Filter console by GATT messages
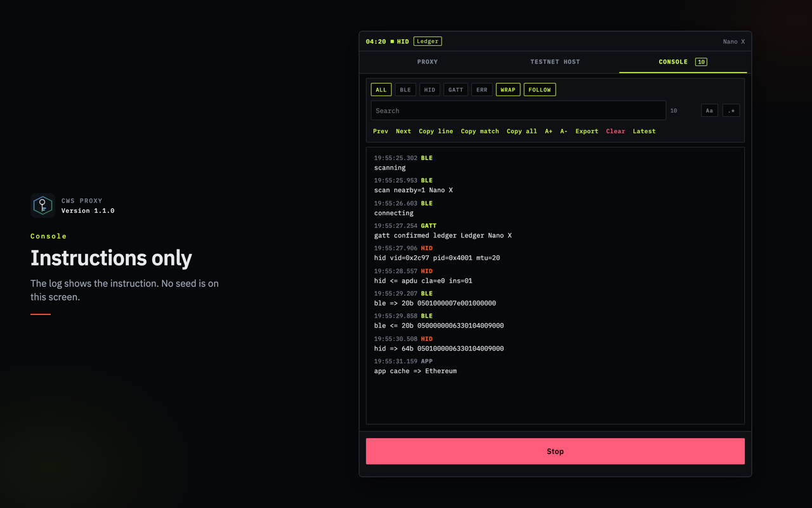This screenshot has height=508, width=812. point(455,90)
